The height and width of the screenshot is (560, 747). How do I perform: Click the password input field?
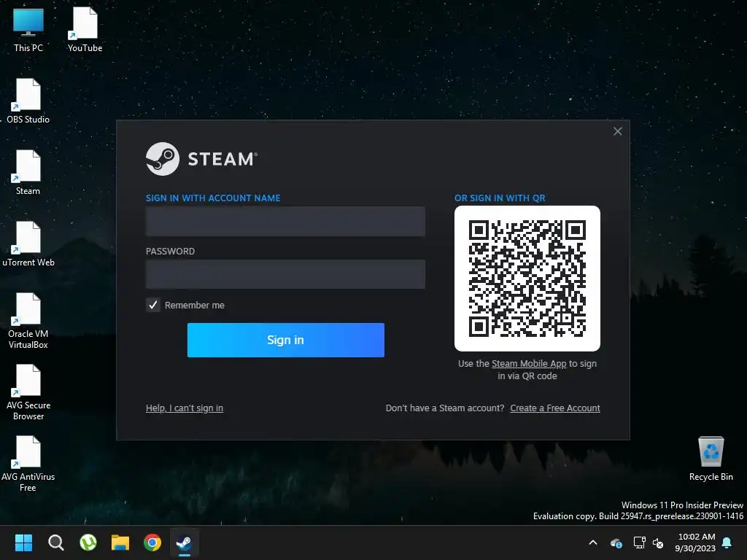pyautogui.click(x=285, y=274)
